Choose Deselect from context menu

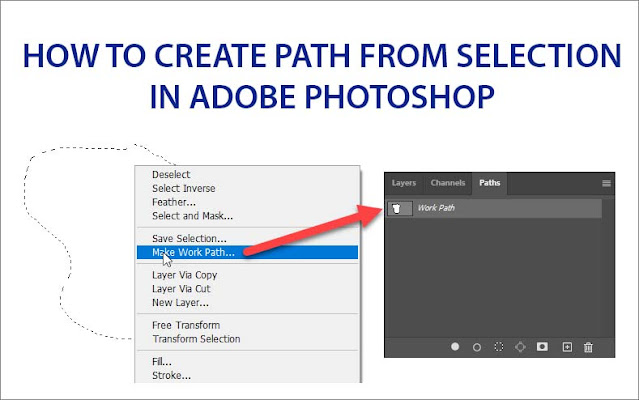click(x=171, y=174)
